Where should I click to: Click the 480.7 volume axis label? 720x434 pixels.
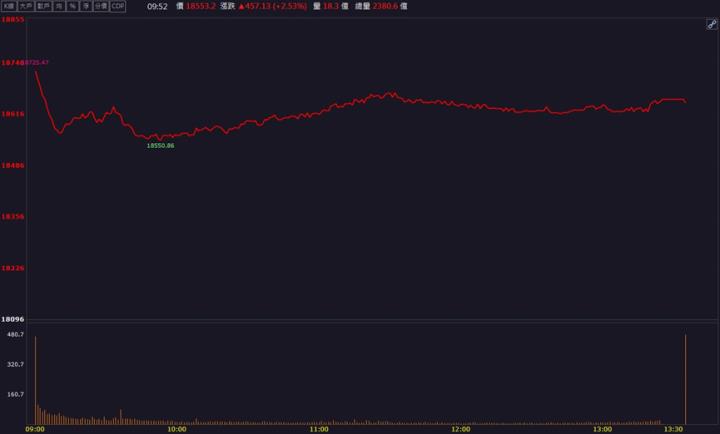(x=14, y=335)
